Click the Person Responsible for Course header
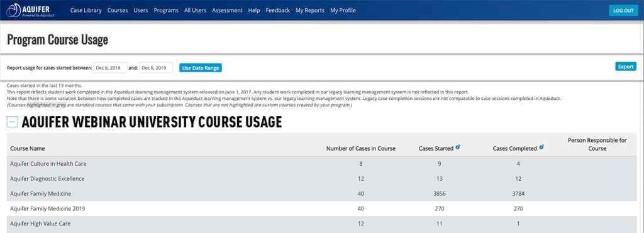The image size is (644, 233). coord(597,144)
